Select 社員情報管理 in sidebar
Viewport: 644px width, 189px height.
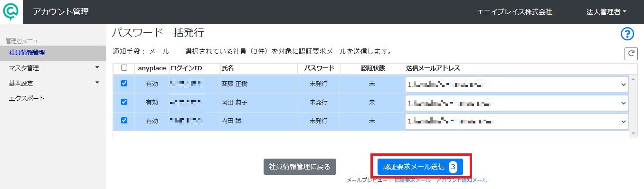53,52
